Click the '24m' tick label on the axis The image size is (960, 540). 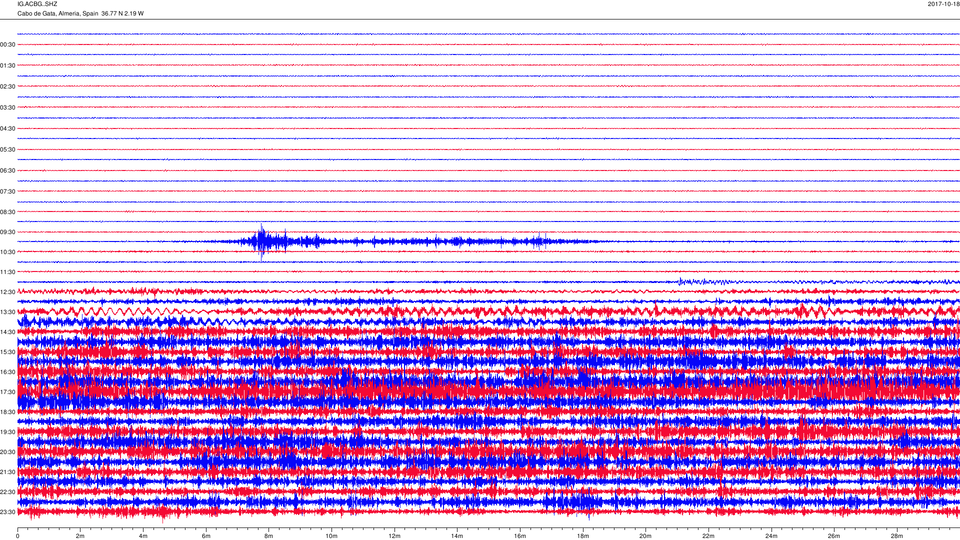click(x=771, y=536)
